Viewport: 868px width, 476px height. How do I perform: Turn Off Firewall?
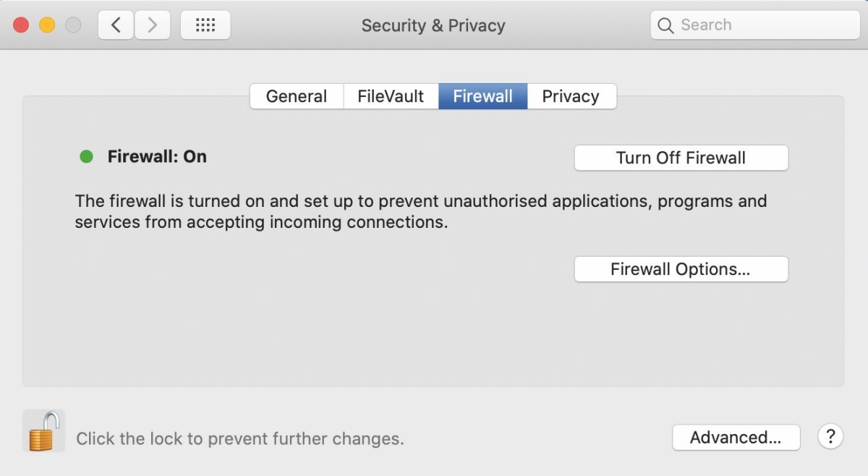click(681, 158)
